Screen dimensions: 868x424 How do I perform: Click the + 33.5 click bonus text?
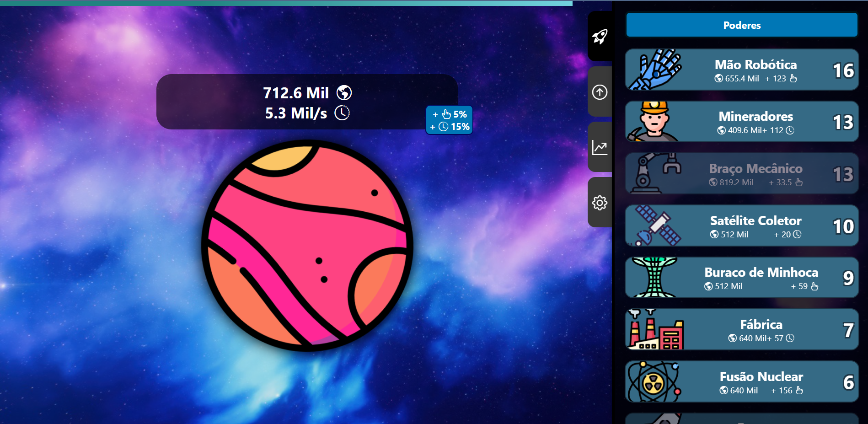[786, 182]
